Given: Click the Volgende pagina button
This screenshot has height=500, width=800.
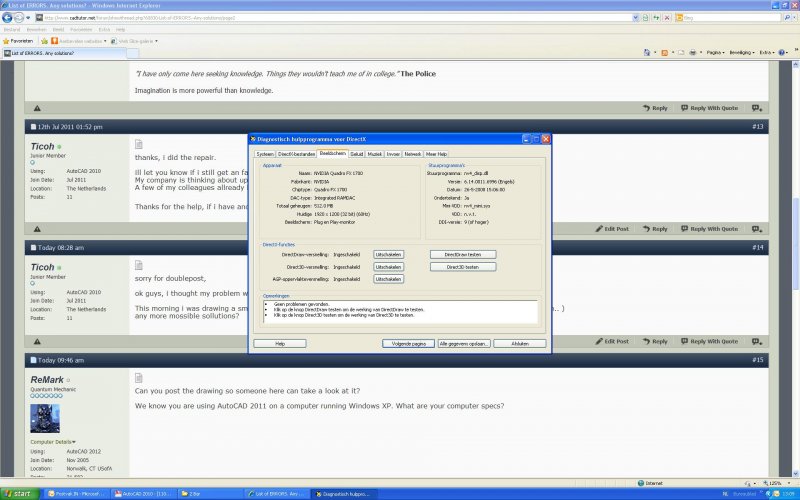Looking at the screenshot, I should [409, 344].
